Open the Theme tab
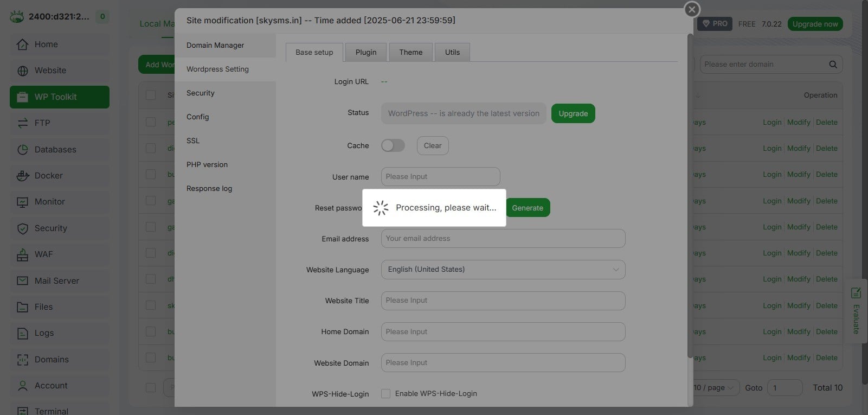This screenshot has width=868, height=415. click(410, 53)
